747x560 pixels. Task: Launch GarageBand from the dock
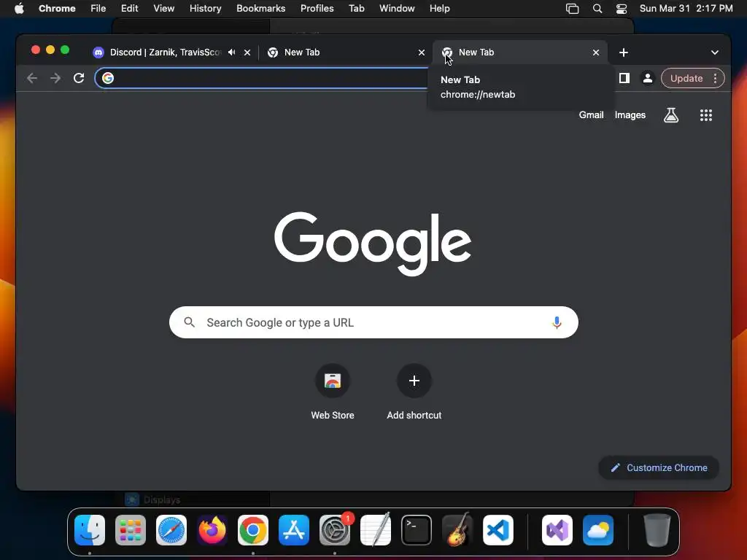(x=457, y=530)
